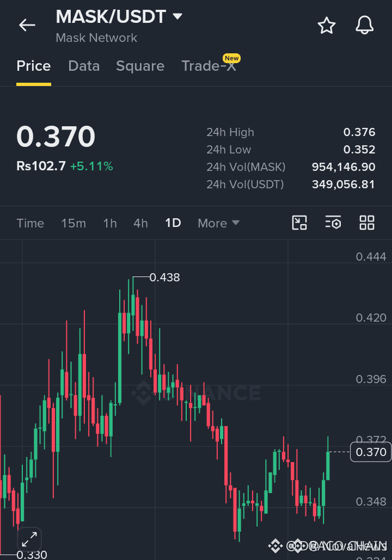This screenshot has height=560, width=392.
Task: Click the 0.330 low marker on chart
Action: 32,555
